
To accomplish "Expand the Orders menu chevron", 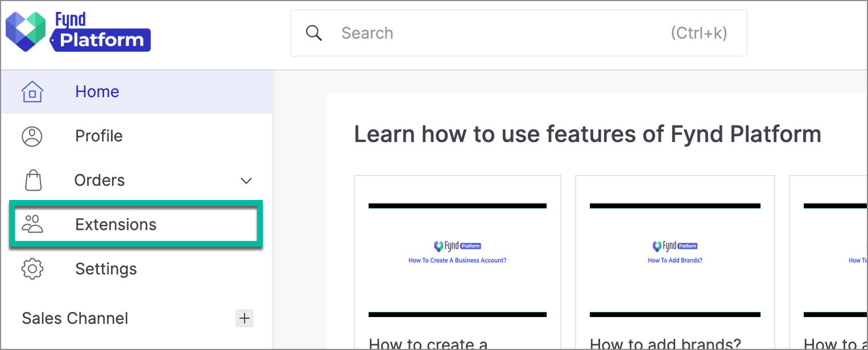I will click(246, 181).
